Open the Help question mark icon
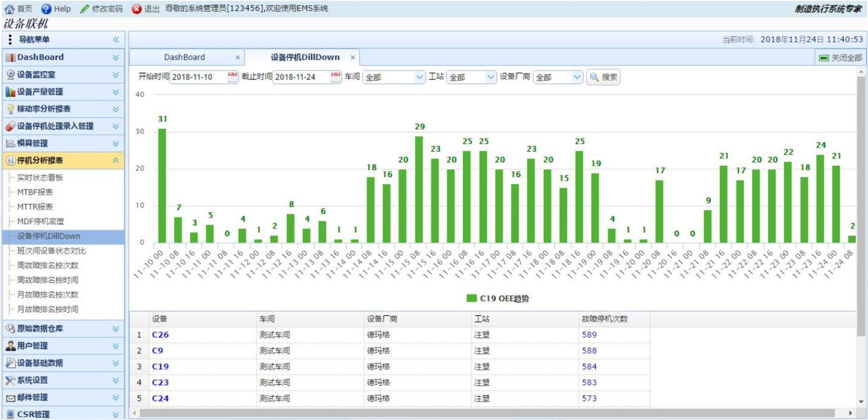The width and height of the screenshot is (868, 420). (46, 9)
